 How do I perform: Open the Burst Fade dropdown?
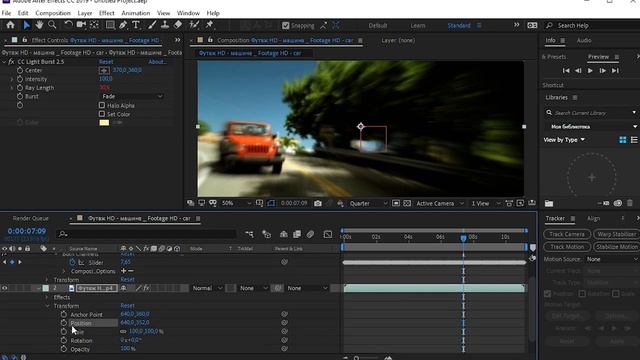(131, 96)
